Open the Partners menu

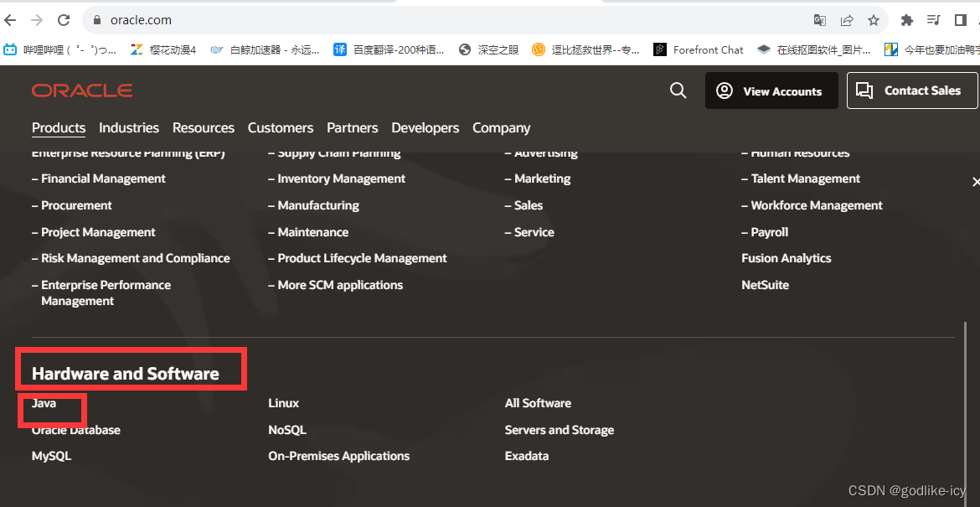pos(353,128)
